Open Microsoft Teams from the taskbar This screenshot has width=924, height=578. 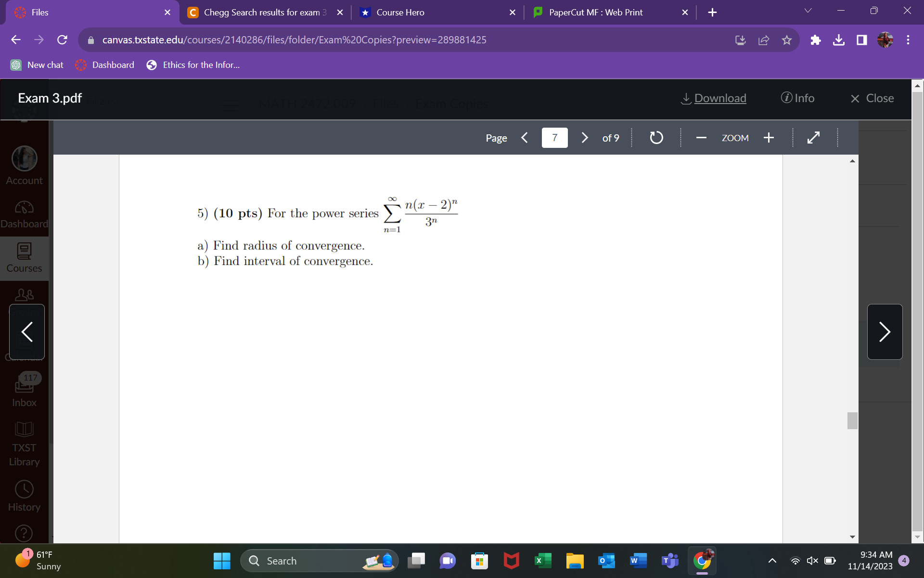click(x=669, y=561)
